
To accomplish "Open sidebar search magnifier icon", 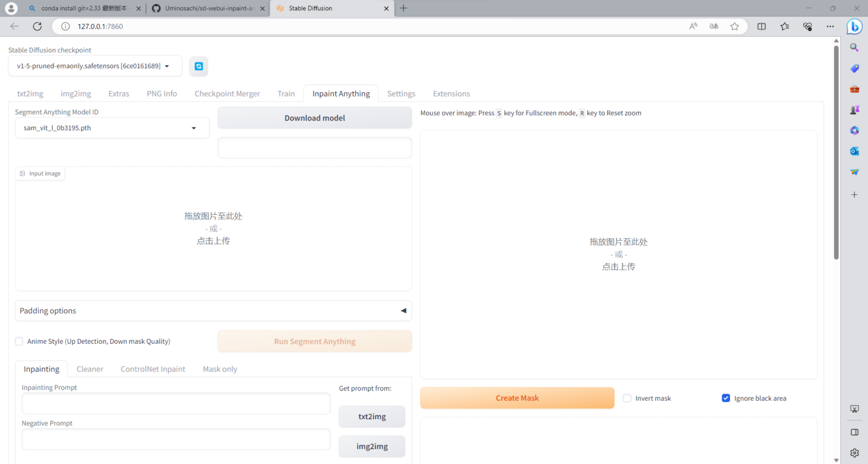I will tap(854, 48).
